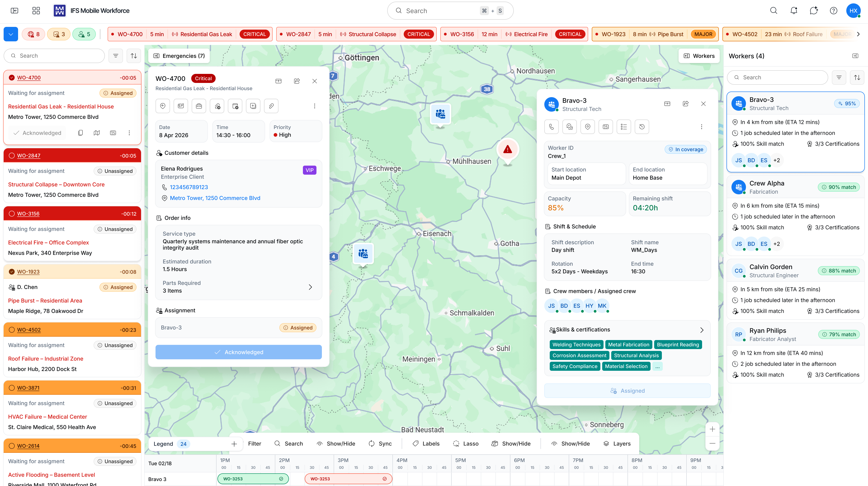Expand Parts Required 3 Items
The width and height of the screenshot is (868, 486).
click(310, 287)
